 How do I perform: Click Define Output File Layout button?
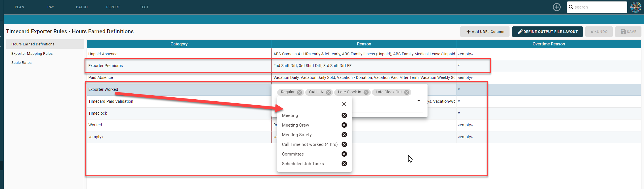tap(547, 32)
